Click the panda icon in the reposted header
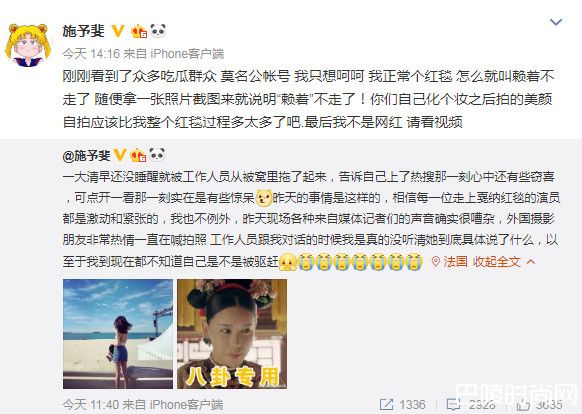The image size is (582, 414). [157, 154]
